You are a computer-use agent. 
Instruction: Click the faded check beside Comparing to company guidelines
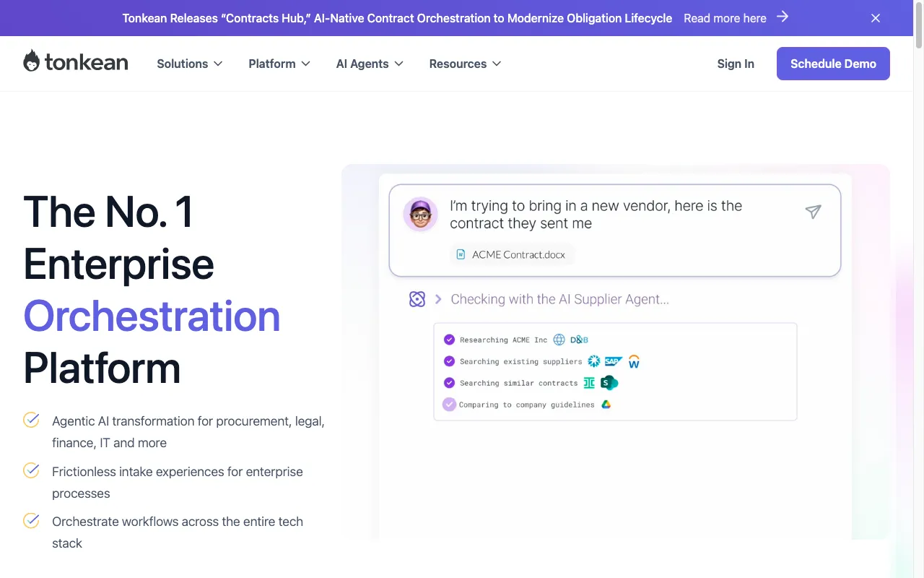[x=449, y=405]
